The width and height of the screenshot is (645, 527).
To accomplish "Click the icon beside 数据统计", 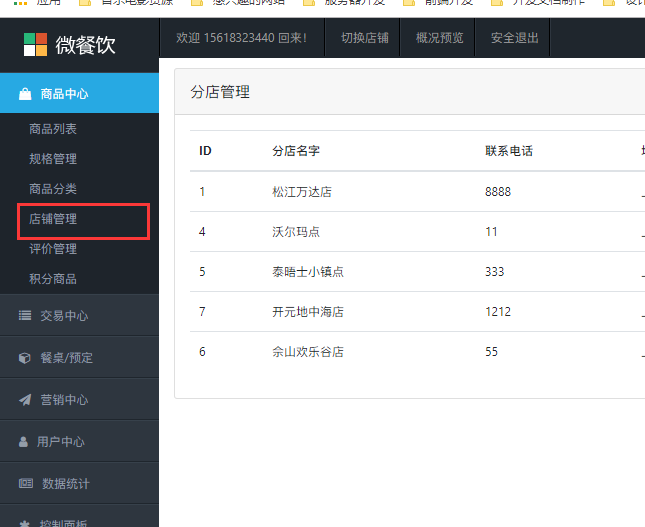I will pyautogui.click(x=26, y=484).
